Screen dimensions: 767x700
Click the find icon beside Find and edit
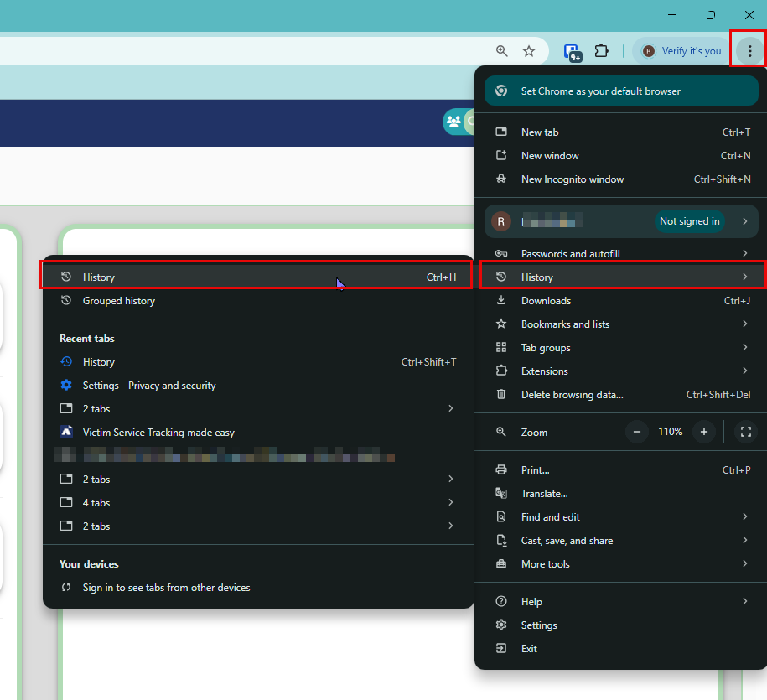(501, 516)
